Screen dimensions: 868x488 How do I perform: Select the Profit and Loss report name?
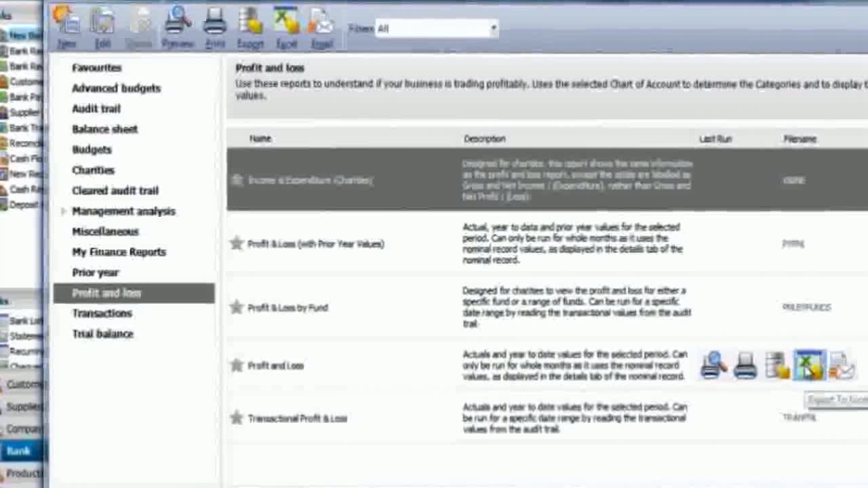[276, 365]
